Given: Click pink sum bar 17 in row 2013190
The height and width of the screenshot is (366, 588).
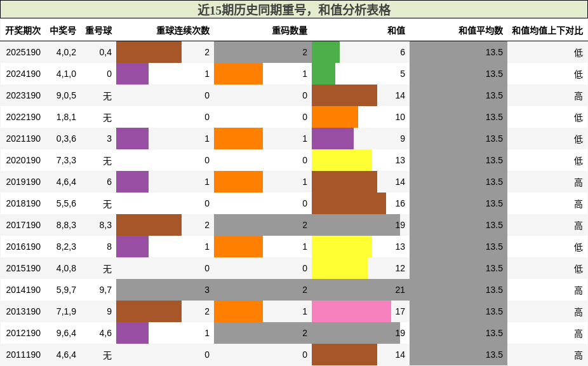Looking at the screenshot, I should [351, 311].
